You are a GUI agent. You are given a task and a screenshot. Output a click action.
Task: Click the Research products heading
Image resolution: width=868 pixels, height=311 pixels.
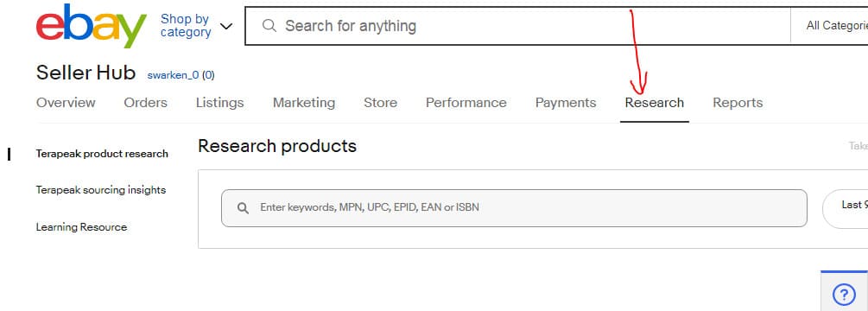277,146
